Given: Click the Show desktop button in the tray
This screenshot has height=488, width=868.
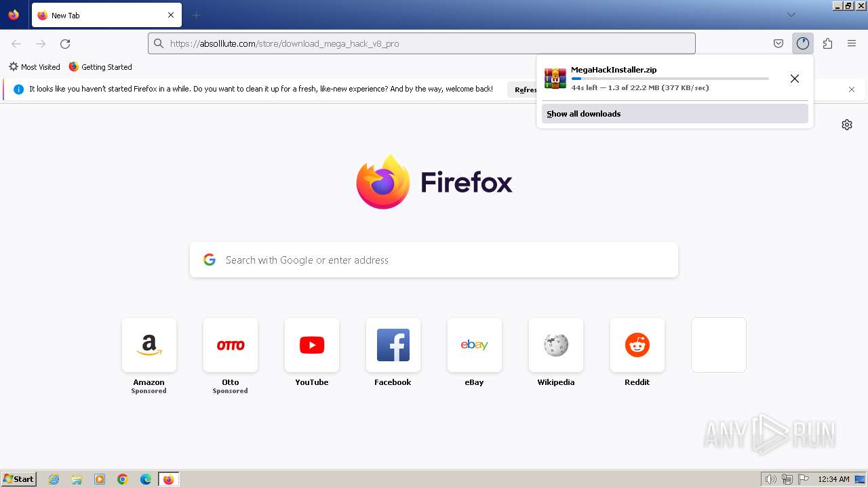Looking at the screenshot, I should pyautogui.click(x=861, y=479).
